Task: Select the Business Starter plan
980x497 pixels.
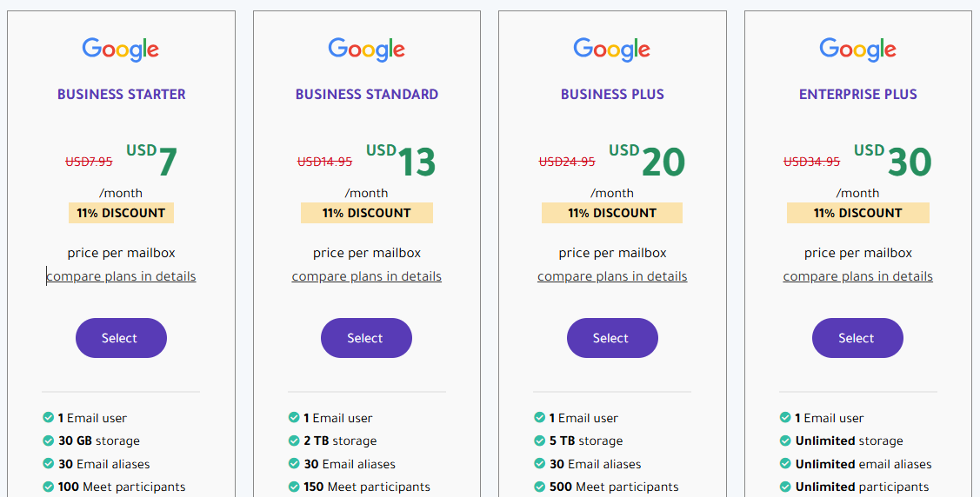Action: click(x=121, y=338)
